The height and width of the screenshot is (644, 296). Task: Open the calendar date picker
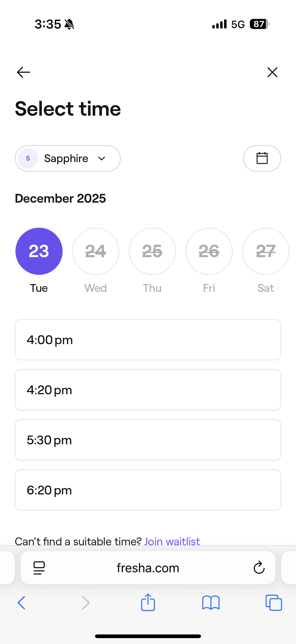262,158
